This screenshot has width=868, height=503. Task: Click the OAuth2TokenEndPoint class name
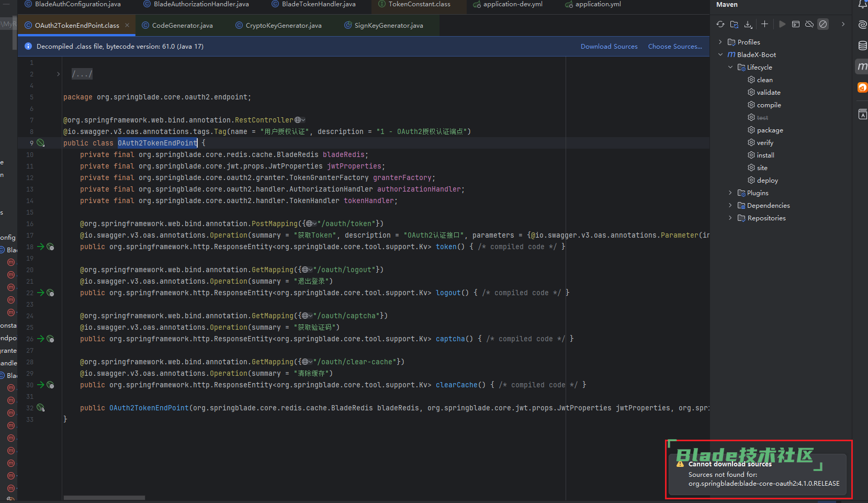157,143
